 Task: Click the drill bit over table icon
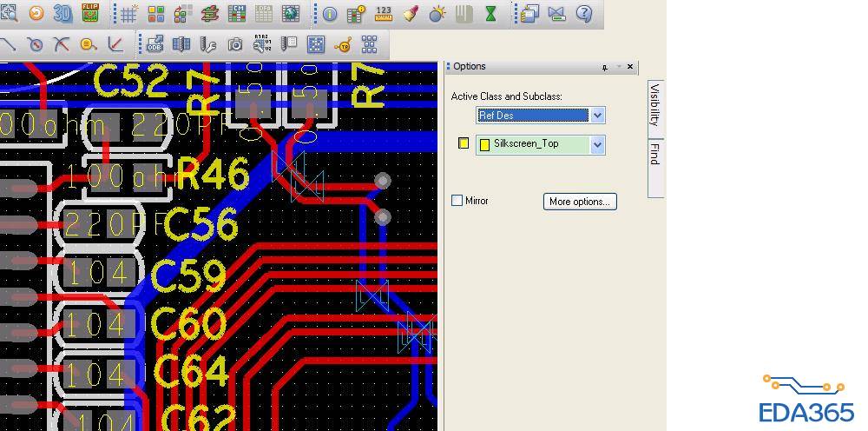point(181,44)
